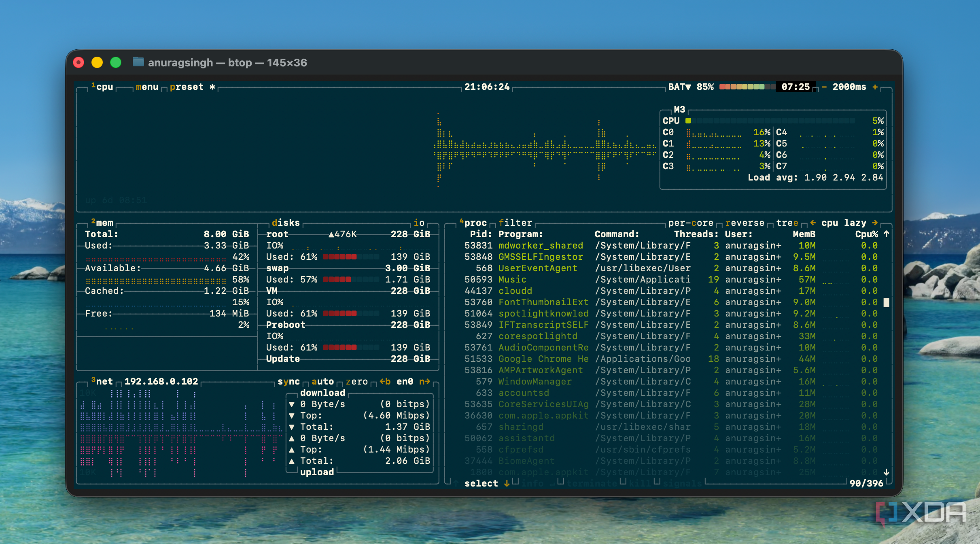The width and height of the screenshot is (980, 544).
Task: Click the battery level bar
Action: (x=747, y=87)
